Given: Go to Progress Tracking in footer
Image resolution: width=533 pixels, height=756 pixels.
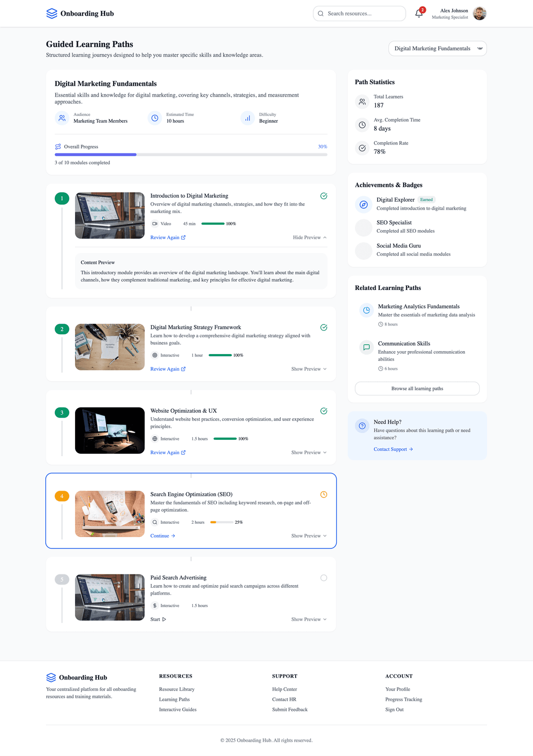Looking at the screenshot, I should pyautogui.click(x=403, y=700).
